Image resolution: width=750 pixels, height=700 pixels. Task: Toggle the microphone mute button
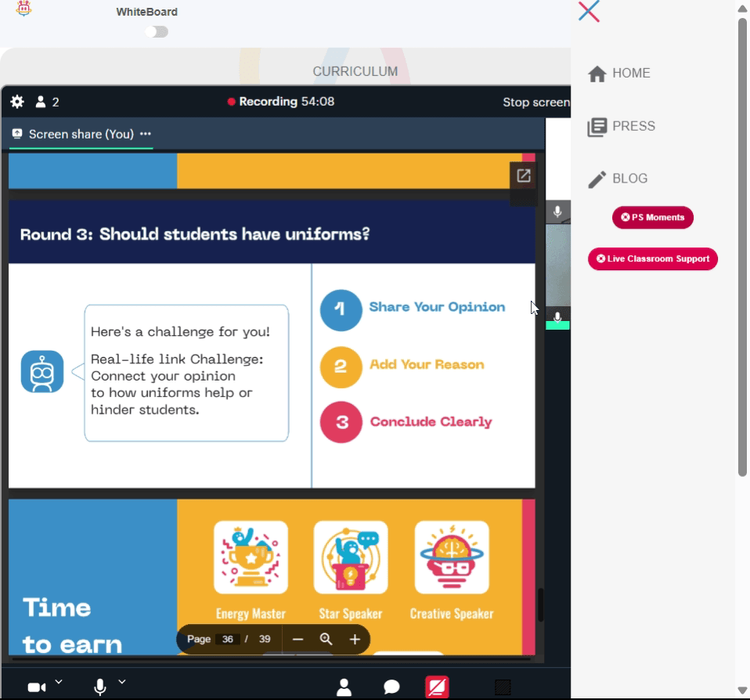pos(100,688)
